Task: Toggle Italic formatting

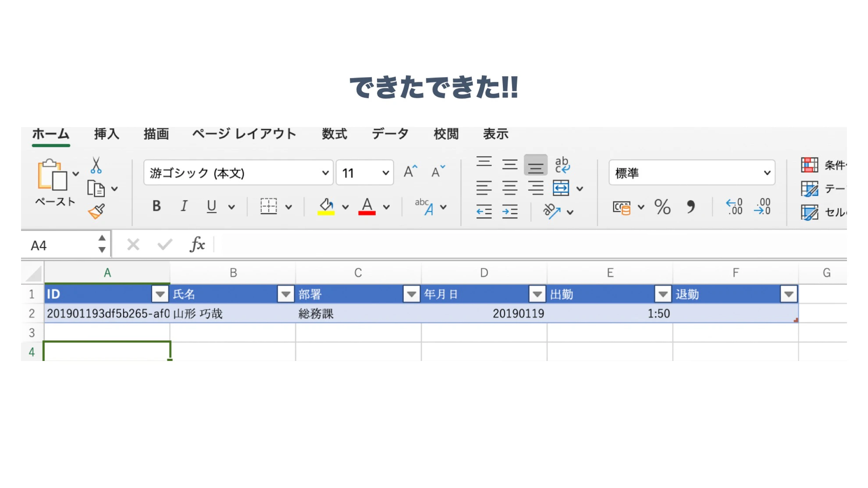Action: (x=184, y=206)
